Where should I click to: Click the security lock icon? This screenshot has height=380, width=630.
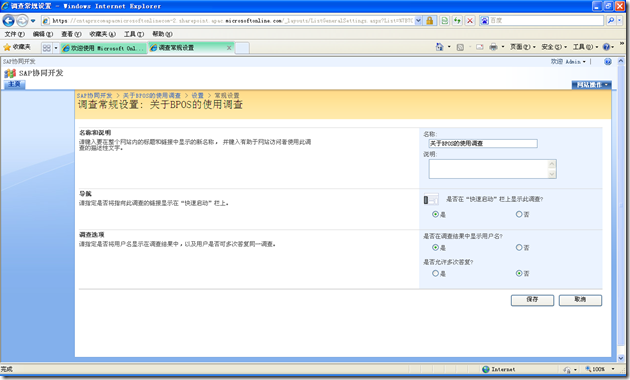430,20
